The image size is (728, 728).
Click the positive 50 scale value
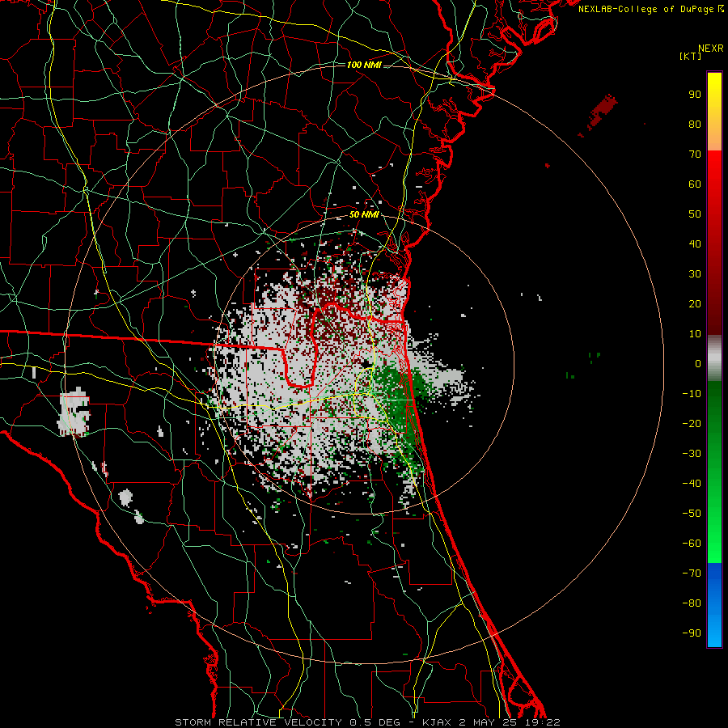point(695,214)
